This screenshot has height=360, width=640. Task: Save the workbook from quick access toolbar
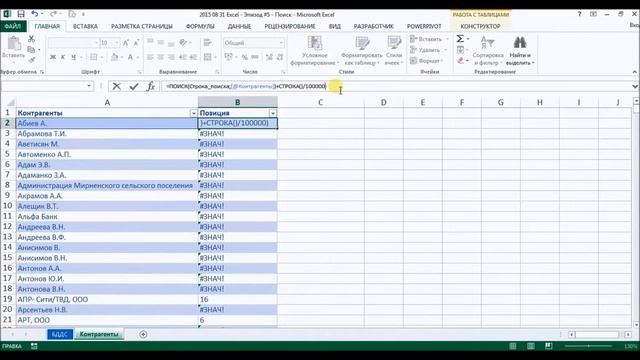point(21,14)
